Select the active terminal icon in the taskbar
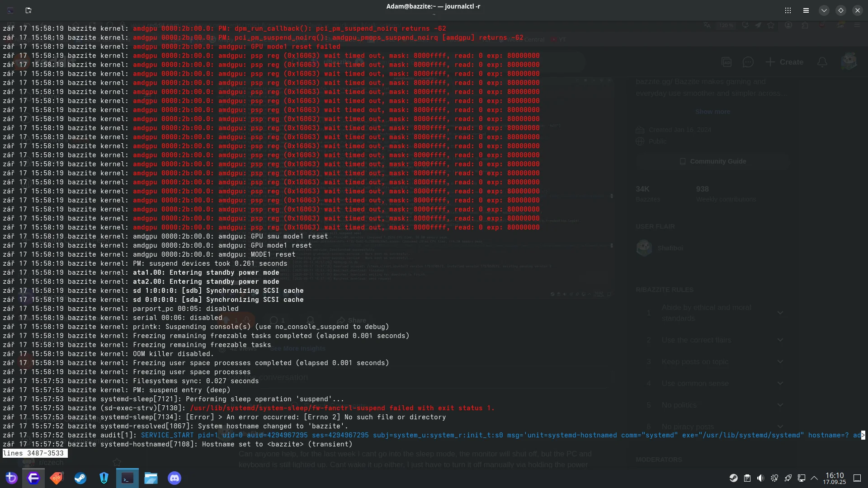 click(x=127, y=478)
